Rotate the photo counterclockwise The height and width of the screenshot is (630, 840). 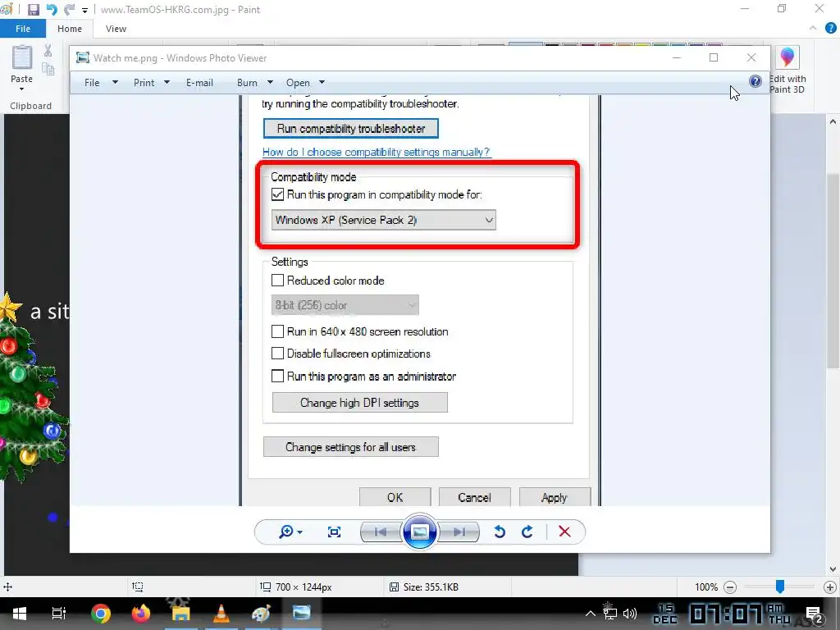tap(500, 532)
